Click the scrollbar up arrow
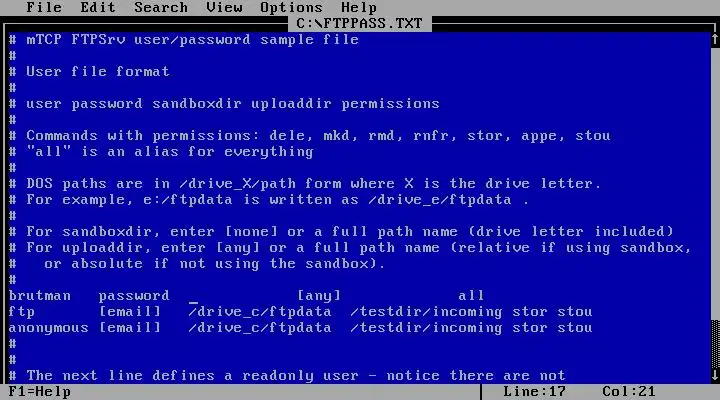Image resolution: width=720 pixels, height=400 pixels. click(715, 40)
